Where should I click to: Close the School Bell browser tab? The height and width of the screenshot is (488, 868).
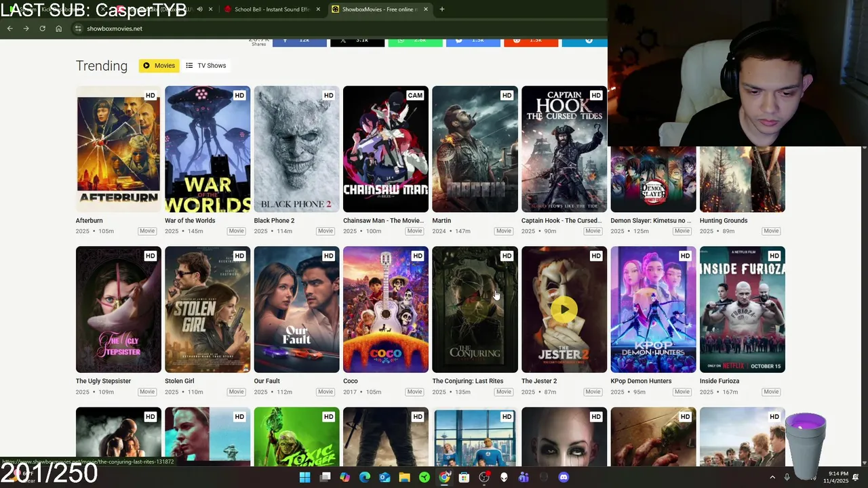[x=319, y=9]
